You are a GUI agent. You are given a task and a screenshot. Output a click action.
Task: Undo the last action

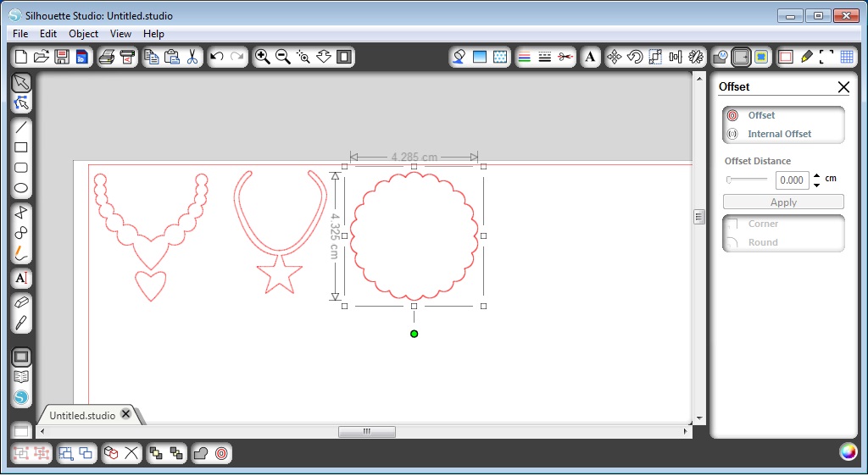coord(217,57)
